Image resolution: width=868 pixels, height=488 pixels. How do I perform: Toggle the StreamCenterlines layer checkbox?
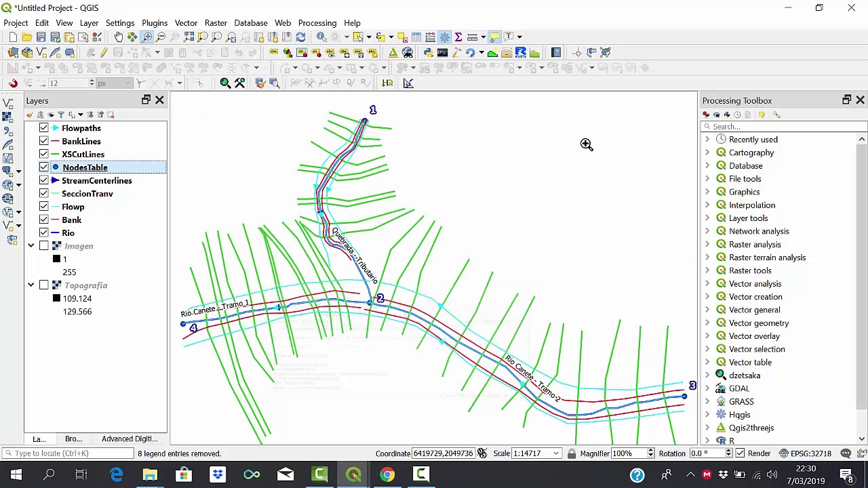coord(43,180)
